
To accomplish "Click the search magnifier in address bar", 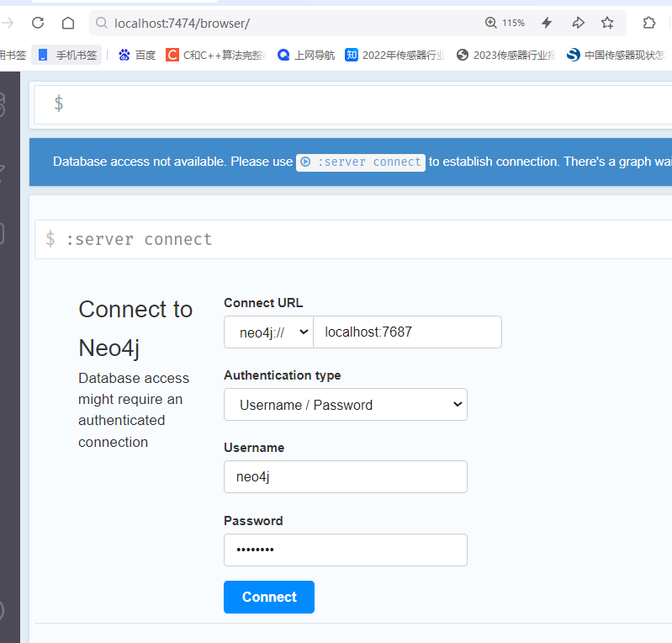I will point(102,23).
